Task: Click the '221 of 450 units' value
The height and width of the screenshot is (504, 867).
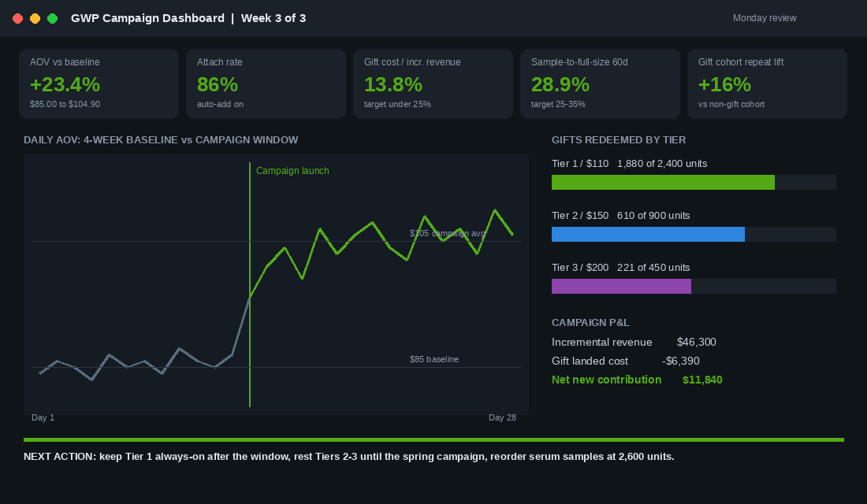Action: pos(653,268)
